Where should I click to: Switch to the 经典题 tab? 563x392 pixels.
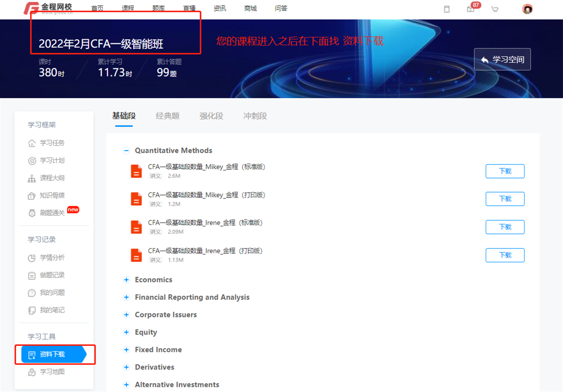[168, 116]
